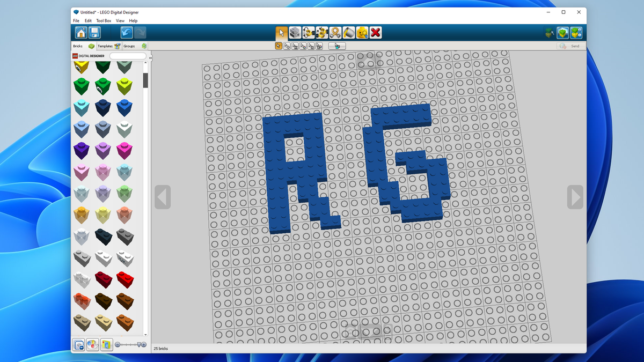The width and height of the screenshot is (644, 362).
Task: Undo the last action
Action: coord(127,32)
